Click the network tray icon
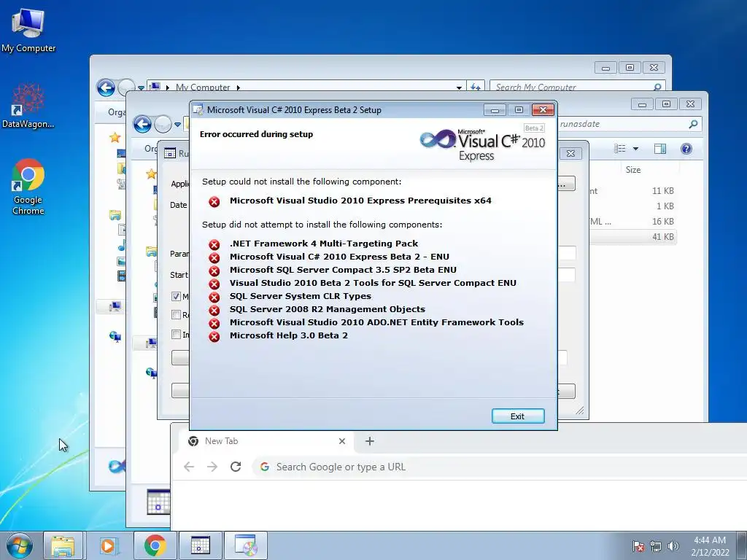 [x=656, y=546]
